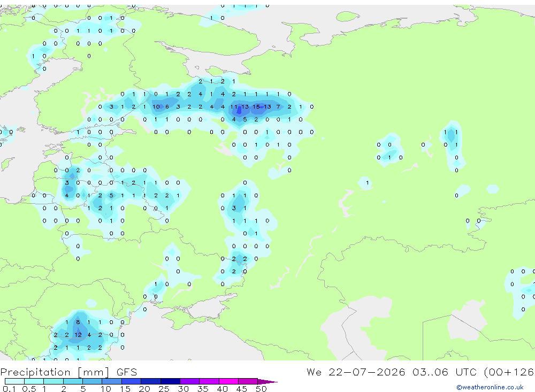535x392 pixels.
Task: Click the legend tick label '20'
Action: [144, 389]
